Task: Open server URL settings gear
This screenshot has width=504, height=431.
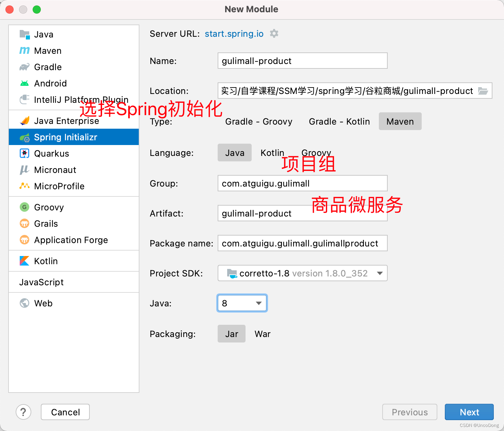Action: [x=274, y=33]
